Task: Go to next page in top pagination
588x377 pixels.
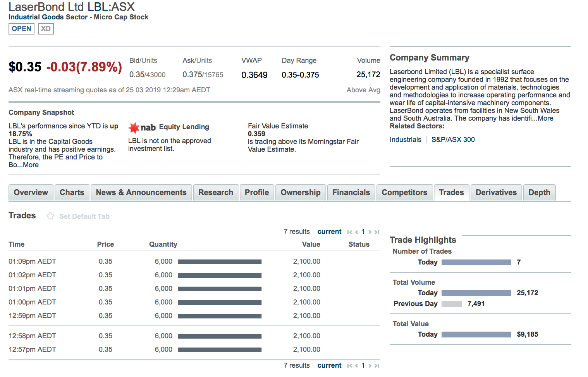Action: tap(370, 232)
